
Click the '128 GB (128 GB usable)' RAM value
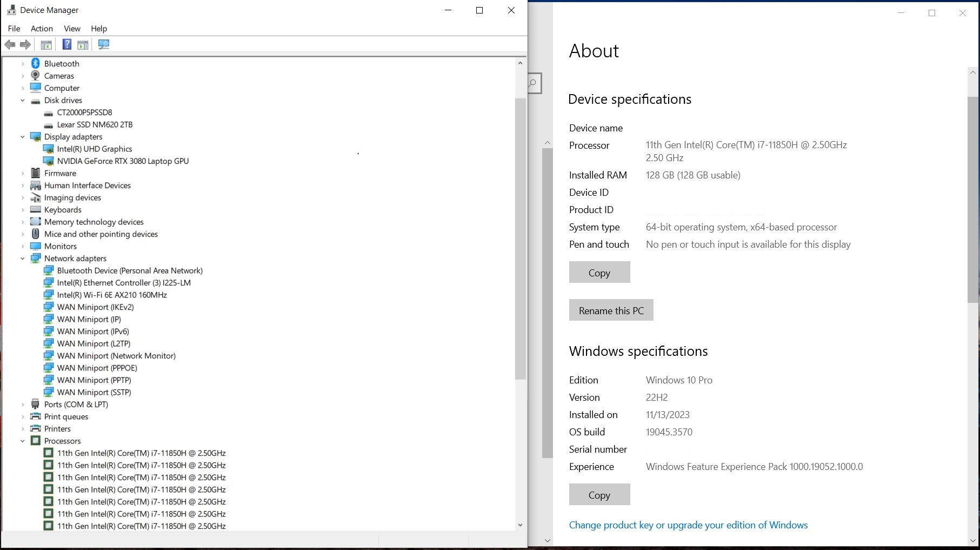pos(693,175)
